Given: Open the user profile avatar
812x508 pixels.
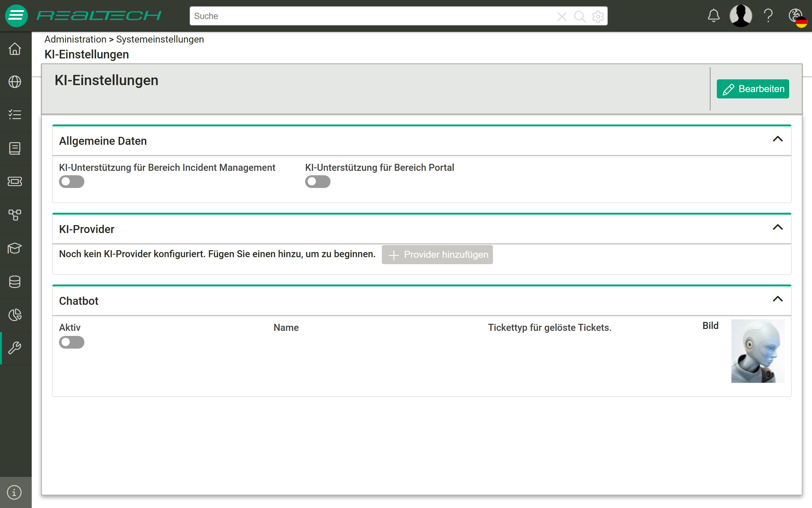Looking at the screenshot, I should tap(741, 16).
